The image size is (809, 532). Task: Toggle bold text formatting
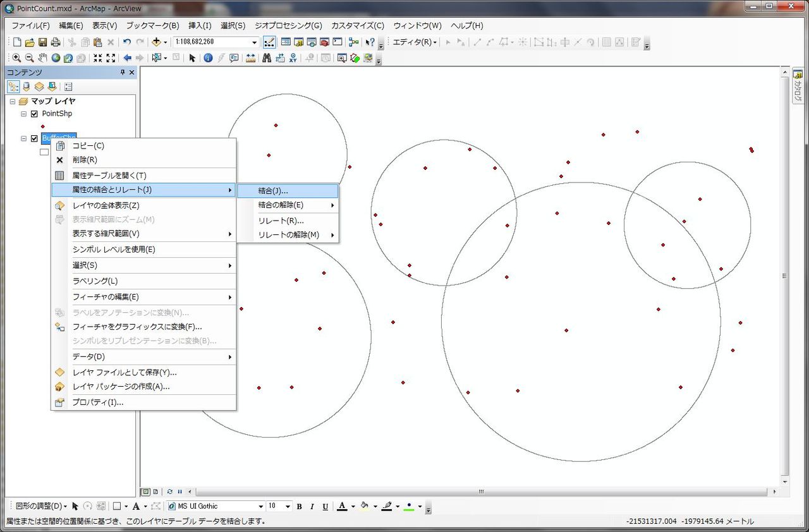click(x=300, y=506)
